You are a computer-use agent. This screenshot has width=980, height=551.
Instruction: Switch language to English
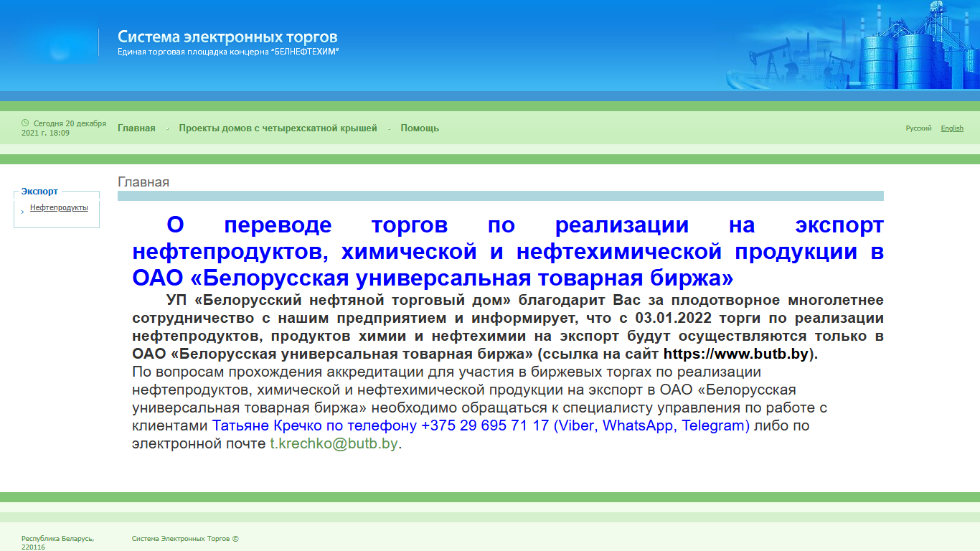952,128
